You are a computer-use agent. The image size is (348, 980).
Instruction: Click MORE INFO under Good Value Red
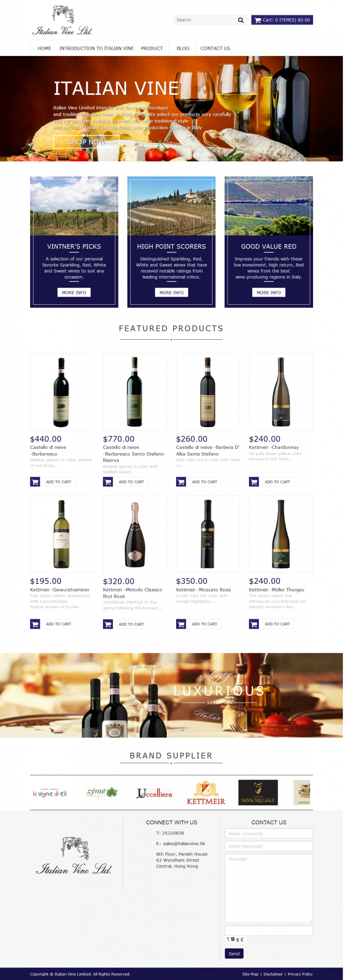(x=269, y=292)
